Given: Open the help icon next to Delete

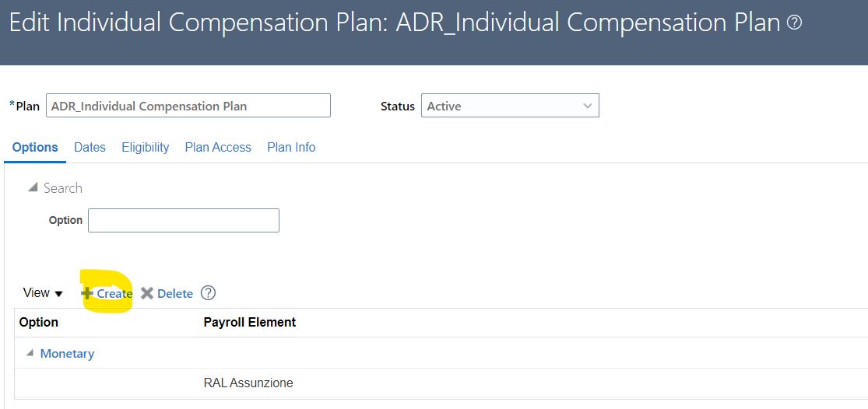Looking at the screenshot, I should pyautogui.click(x=208, y=293).
